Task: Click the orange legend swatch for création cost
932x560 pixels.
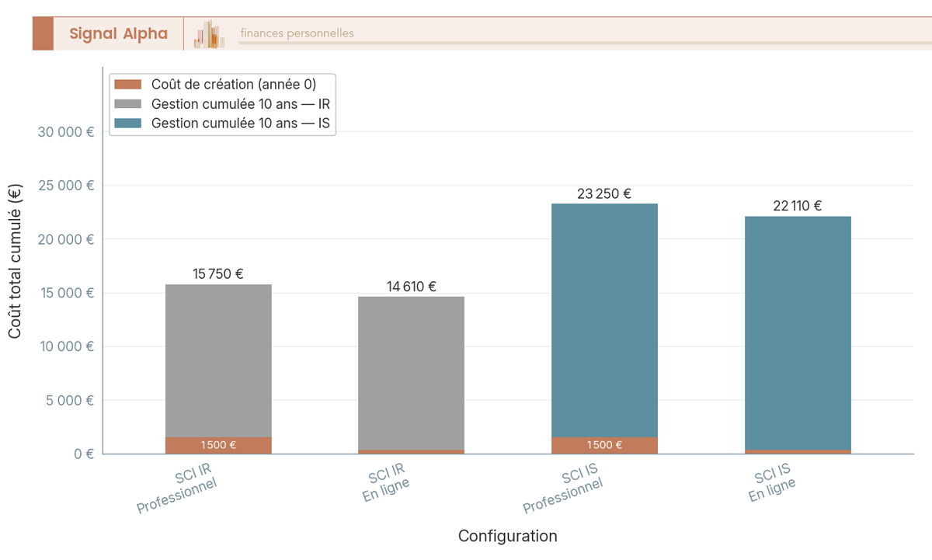Action: pyautogui.click(x=127, y=84)
